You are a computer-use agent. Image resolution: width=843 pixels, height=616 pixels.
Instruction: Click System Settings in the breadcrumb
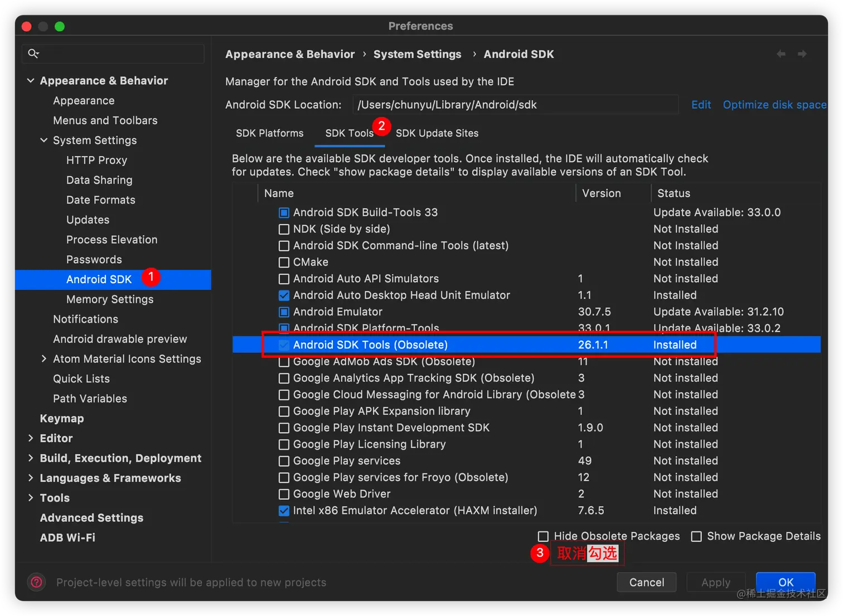(x=418, y=54)
